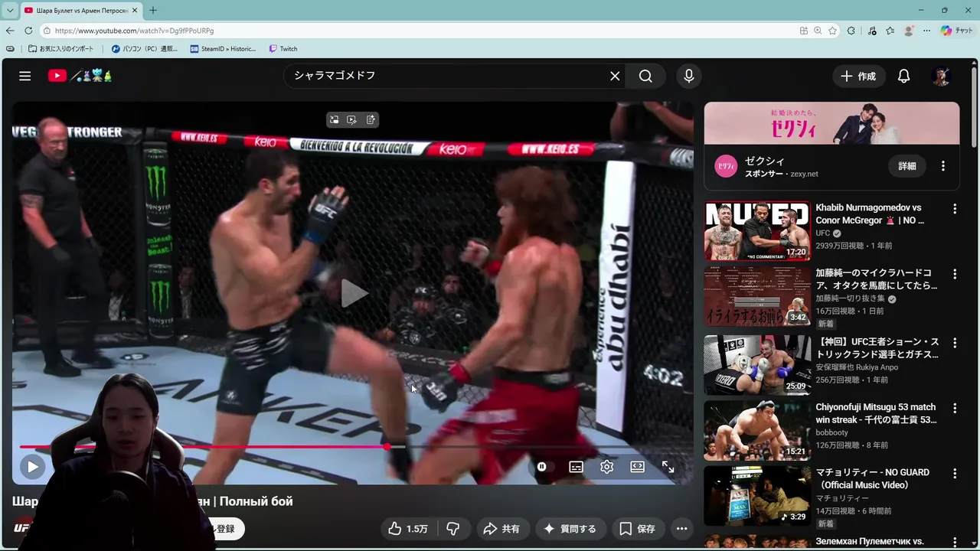Image resolution: width=980 pixels, height=551 pixels.
Task: Open the お気に入りのインポート bookmark
Action: tap(60, 49)
